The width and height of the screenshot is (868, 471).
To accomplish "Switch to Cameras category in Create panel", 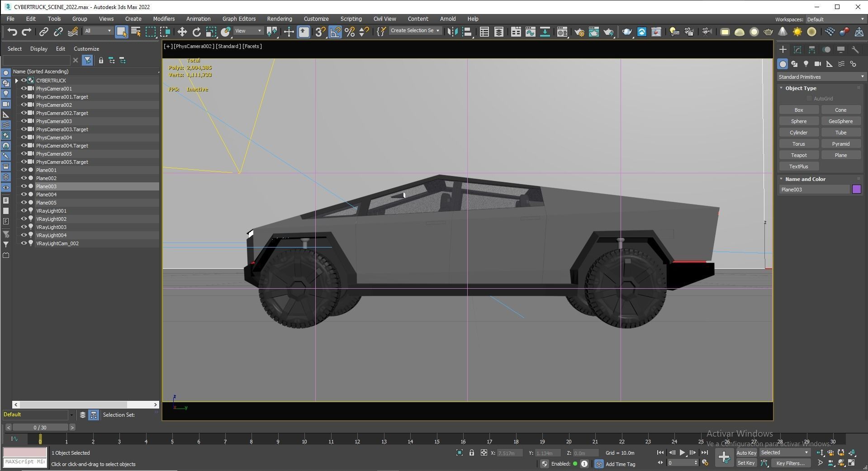I will (818, 64).
